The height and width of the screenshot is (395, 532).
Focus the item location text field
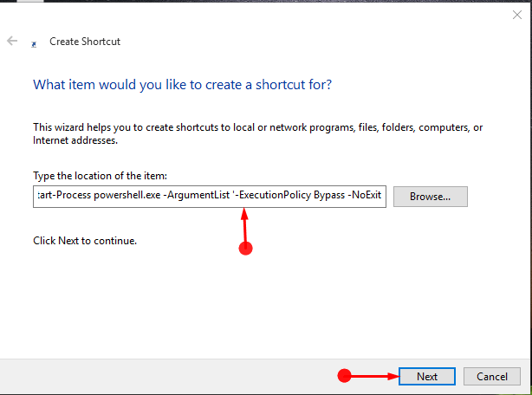(x=210, y=197)
